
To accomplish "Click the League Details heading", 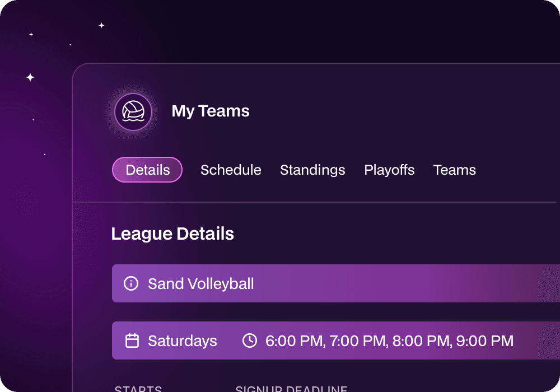I will 172,234.
